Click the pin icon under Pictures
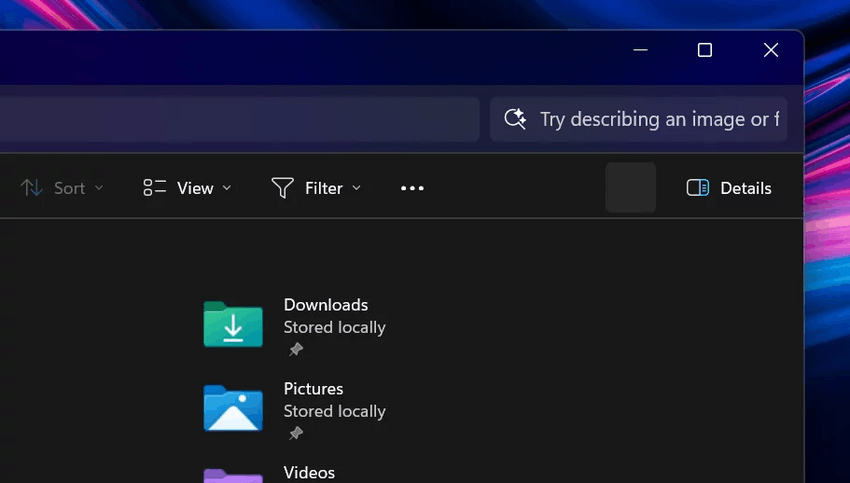Screen dimensions: 850x483 (295, 434)
